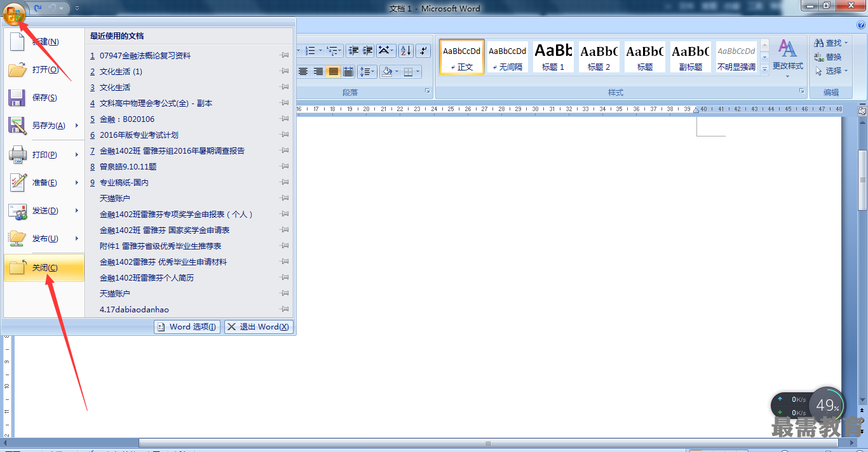Open the 样式 pane dialog launcher
This screenshot has width=868, height=452.
(x=802, y=92)
